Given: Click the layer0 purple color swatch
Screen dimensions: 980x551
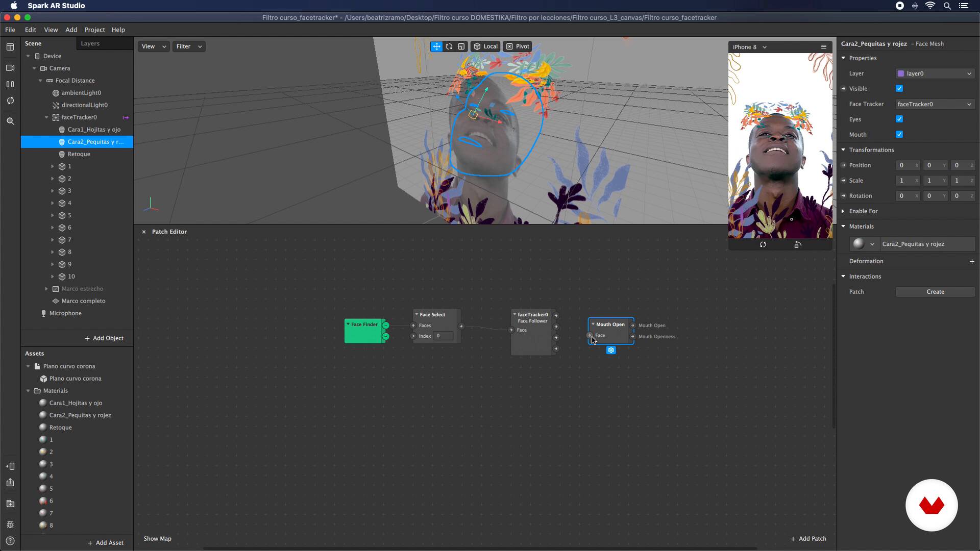Looking at the screenshot, I should 901,73.
